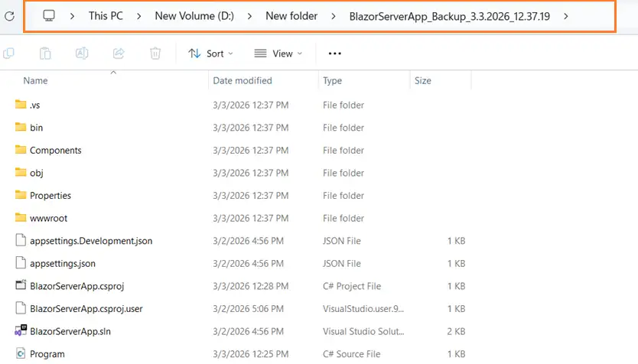The width and height of the screenshot is (638, 364).
Task: Expand the chevron after New Volume (D:)
Action: (249, 16)
